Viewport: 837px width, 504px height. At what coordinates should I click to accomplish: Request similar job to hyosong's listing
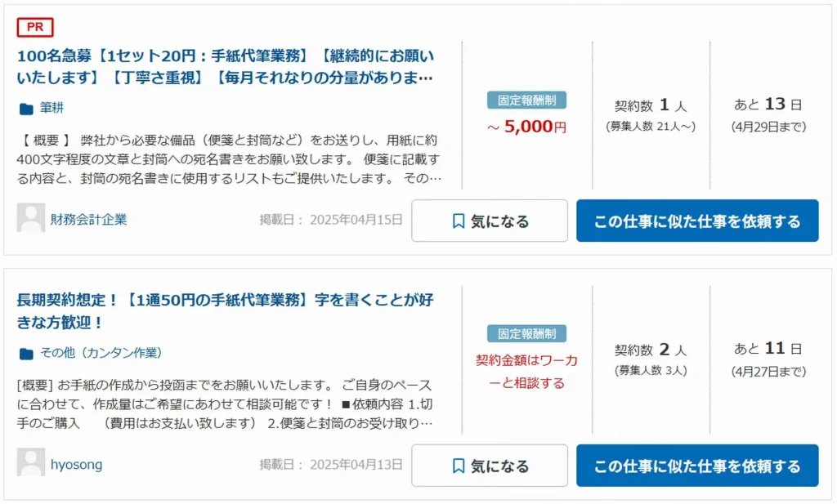(697, 466)
